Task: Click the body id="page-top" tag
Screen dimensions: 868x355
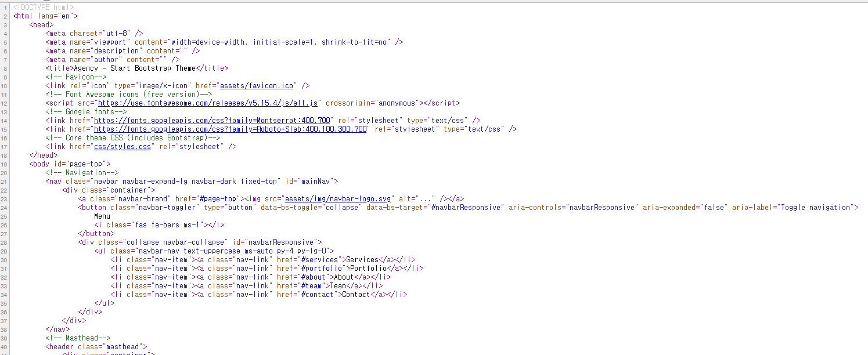Action: (x=70, y=164)
